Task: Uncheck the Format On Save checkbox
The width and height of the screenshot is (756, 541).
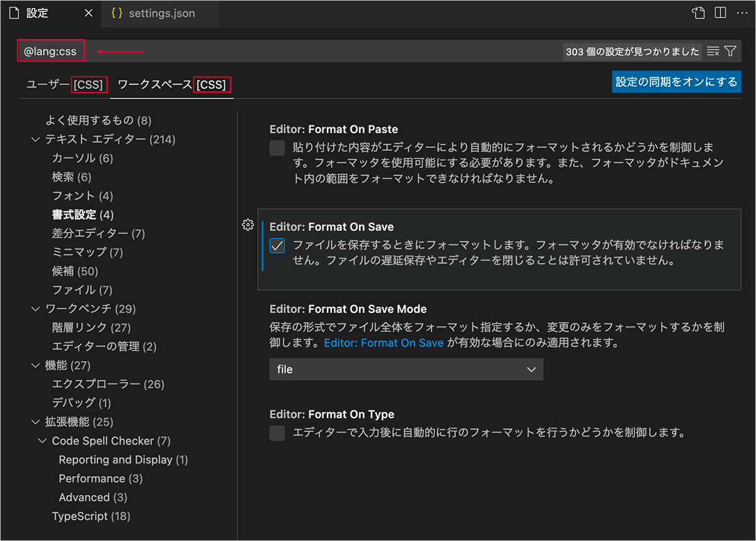Action: coord(277,246)
